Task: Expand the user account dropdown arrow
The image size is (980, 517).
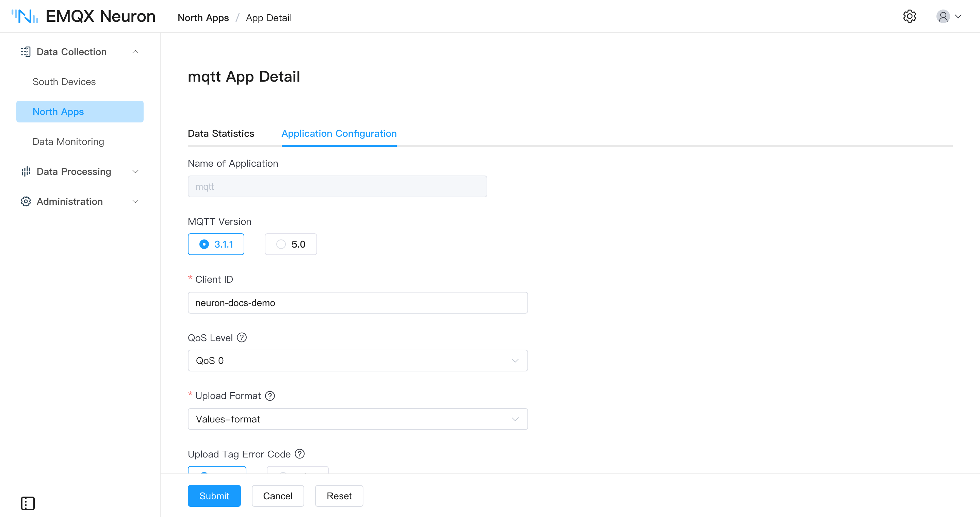Action: 959,16
